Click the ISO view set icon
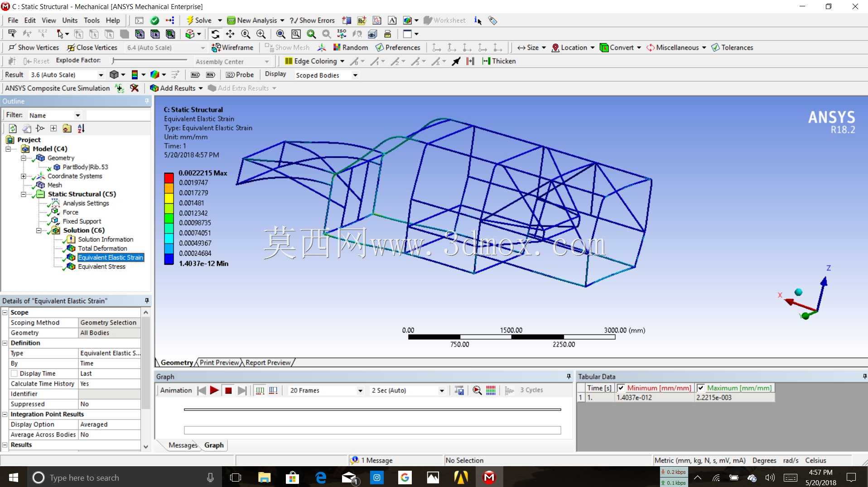868x487 pixels. (x=342, y=34)
